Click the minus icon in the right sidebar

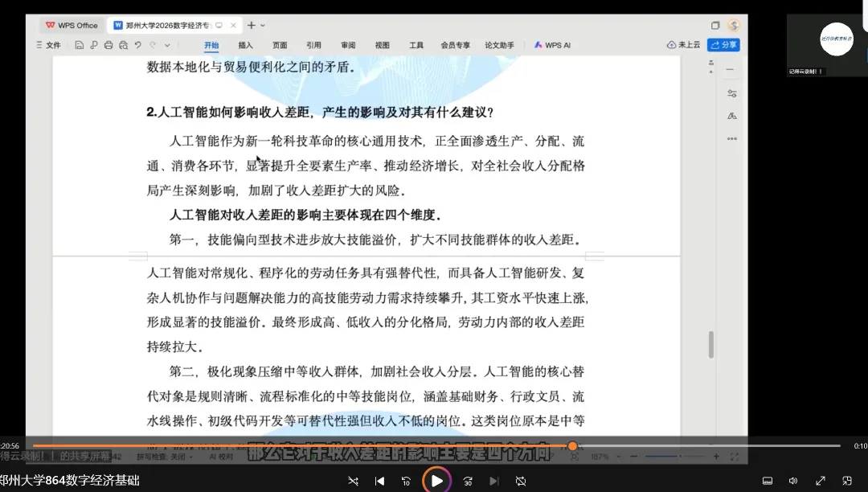pos(730,70)
